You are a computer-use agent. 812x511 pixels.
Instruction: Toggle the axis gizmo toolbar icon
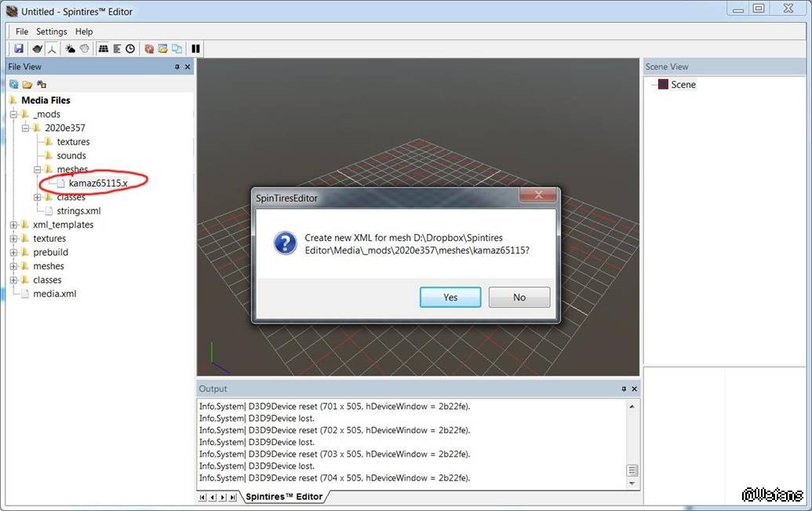(52, 49)
